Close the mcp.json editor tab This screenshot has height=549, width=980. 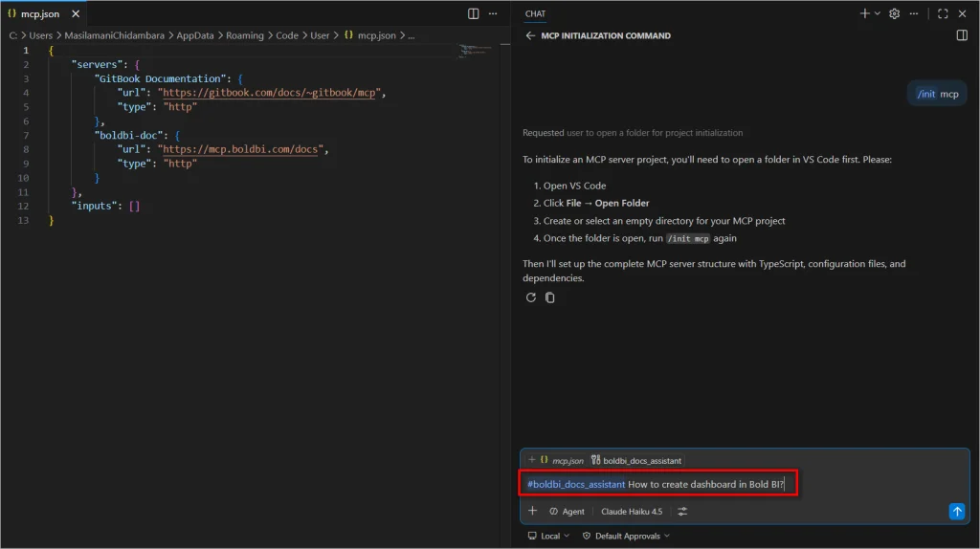76,13
